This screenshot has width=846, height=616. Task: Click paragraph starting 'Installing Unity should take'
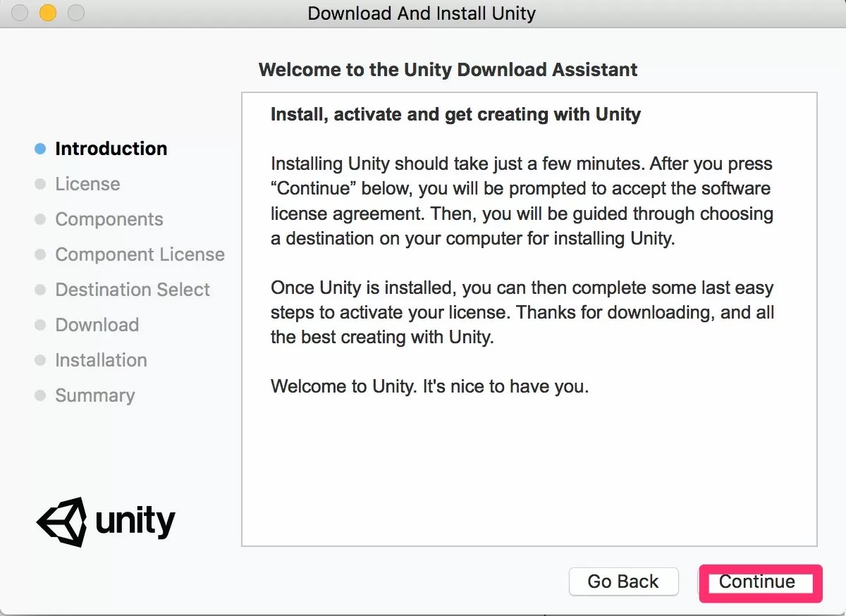[x=522, y=201]
